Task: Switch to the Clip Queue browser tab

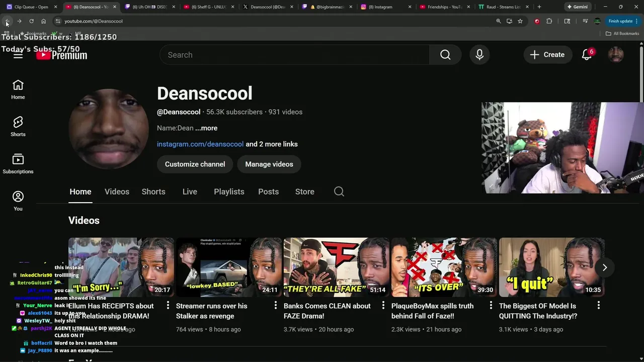Action: click(x=31, y=7)
